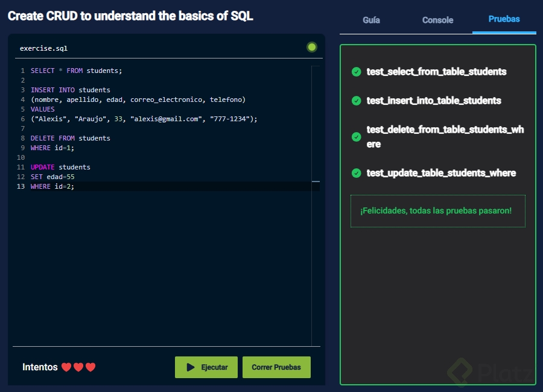Click test_delete_from_table_students_where result text

pyautogui.click(x=445, y=137)
